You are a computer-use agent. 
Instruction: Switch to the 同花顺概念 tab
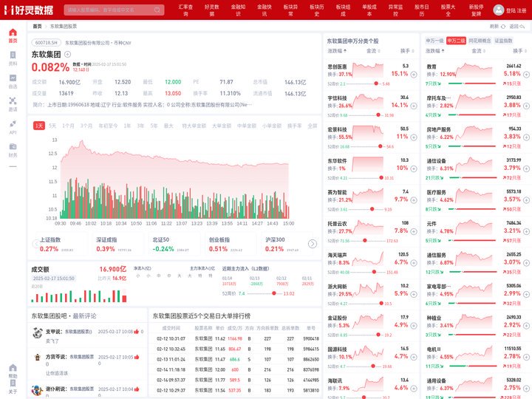pyautogui.click(x=480, y=41)
